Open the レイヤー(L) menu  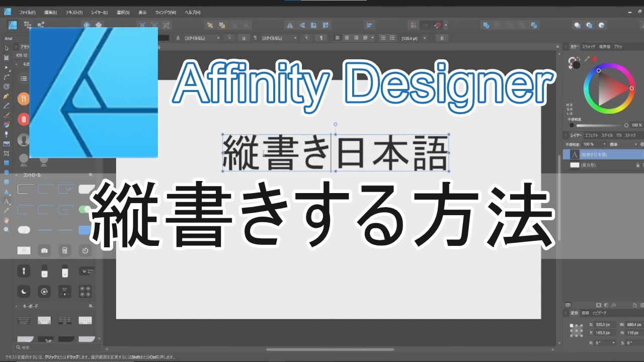coord(99,12)
